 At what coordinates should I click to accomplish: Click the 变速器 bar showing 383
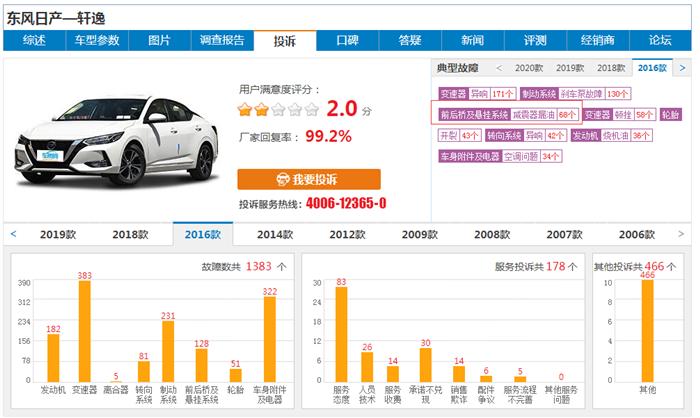coord(84,331)
